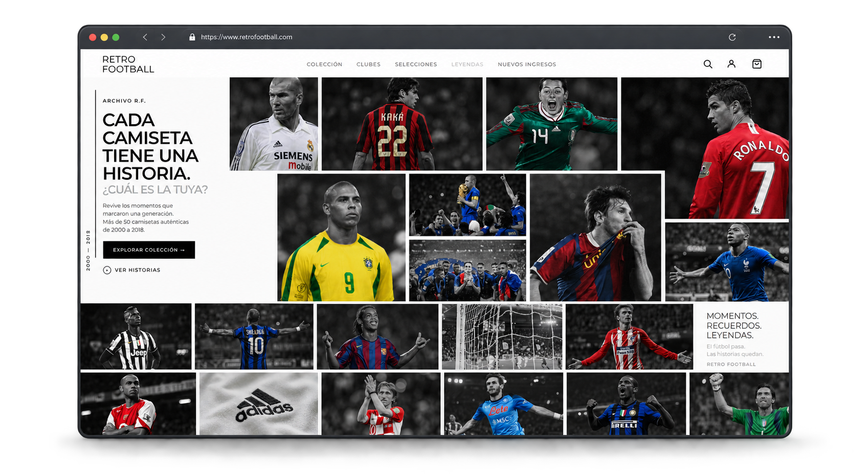
Task: Click the retrofootball.com URL field
Action: coord(247,37)
